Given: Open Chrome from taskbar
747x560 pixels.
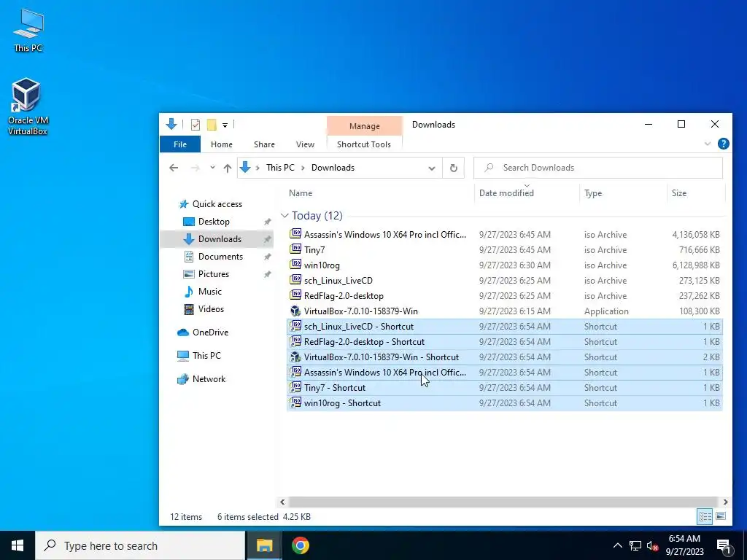Looking at the screenshot, I should coord(300,545).
